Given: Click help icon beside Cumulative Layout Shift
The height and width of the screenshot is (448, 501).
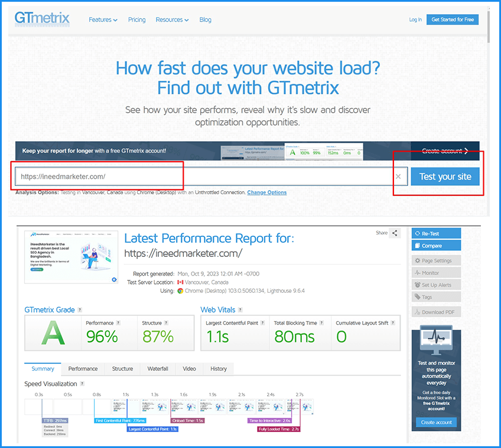Looking at the screenshot, I should coord(393,323).
